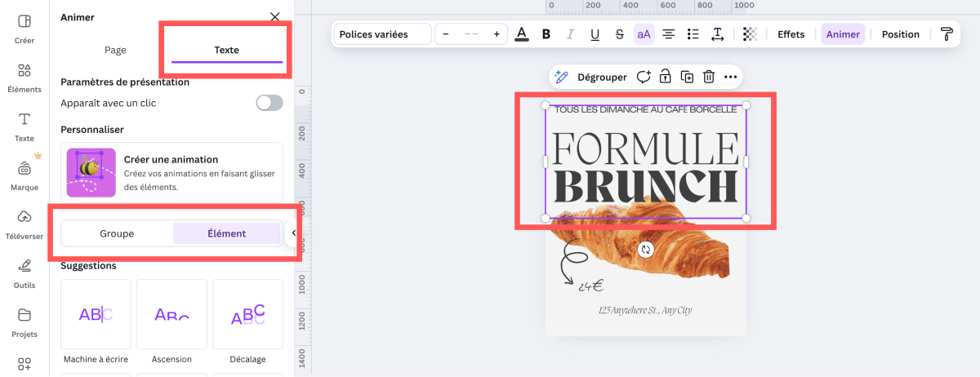Open the text color picker
980x377 pixels.
click(522, 34)
